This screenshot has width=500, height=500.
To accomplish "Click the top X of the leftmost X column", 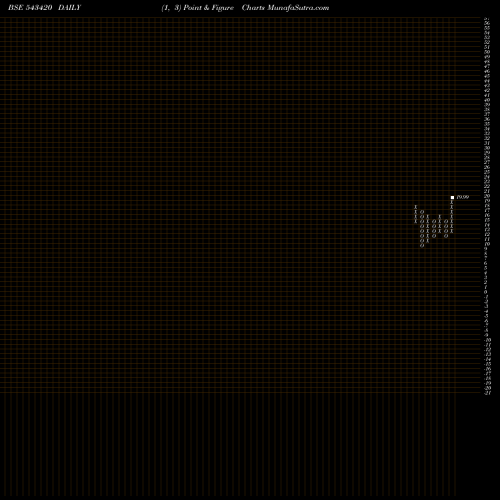I will [x=416, y=207].
